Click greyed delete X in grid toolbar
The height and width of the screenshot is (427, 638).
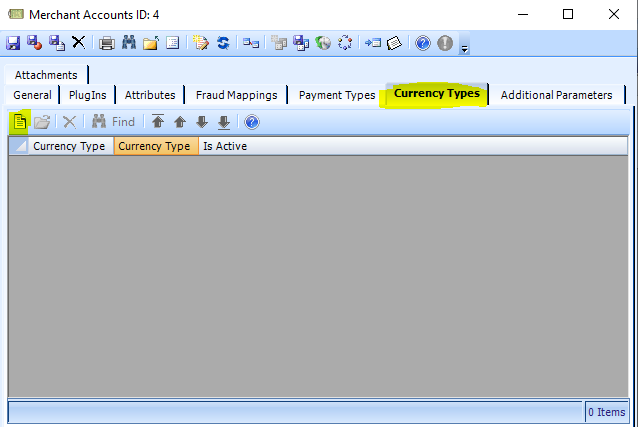tap(70, 122)
